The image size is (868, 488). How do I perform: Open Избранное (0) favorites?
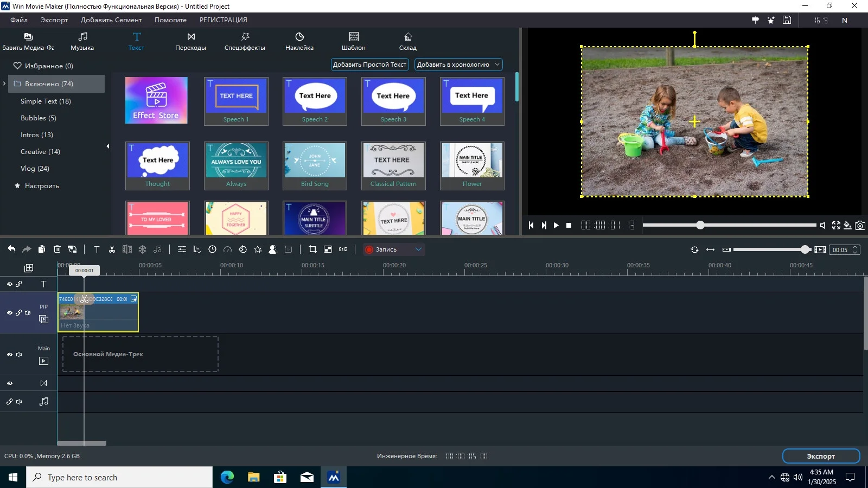[x=43, y=66]
